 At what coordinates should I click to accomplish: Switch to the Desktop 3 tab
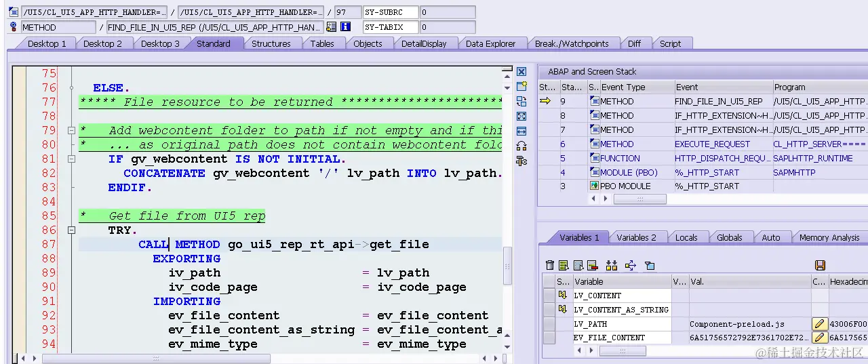tap(161, 43)
